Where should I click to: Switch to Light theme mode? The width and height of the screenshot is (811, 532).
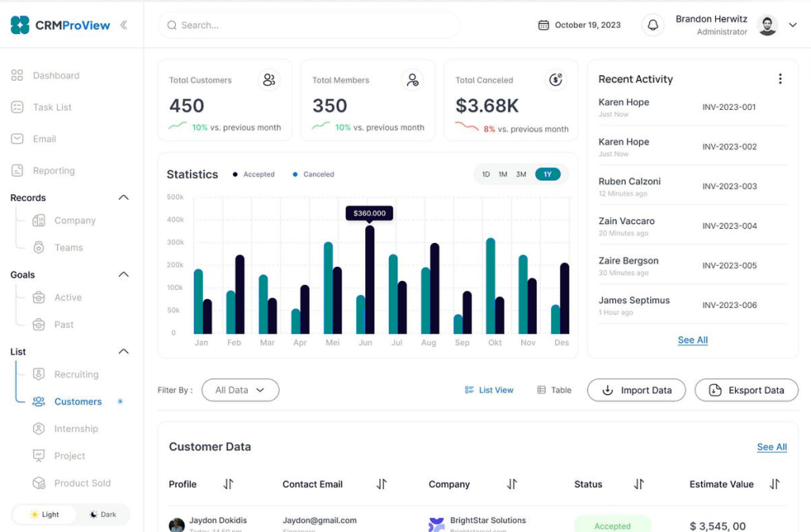44,515
